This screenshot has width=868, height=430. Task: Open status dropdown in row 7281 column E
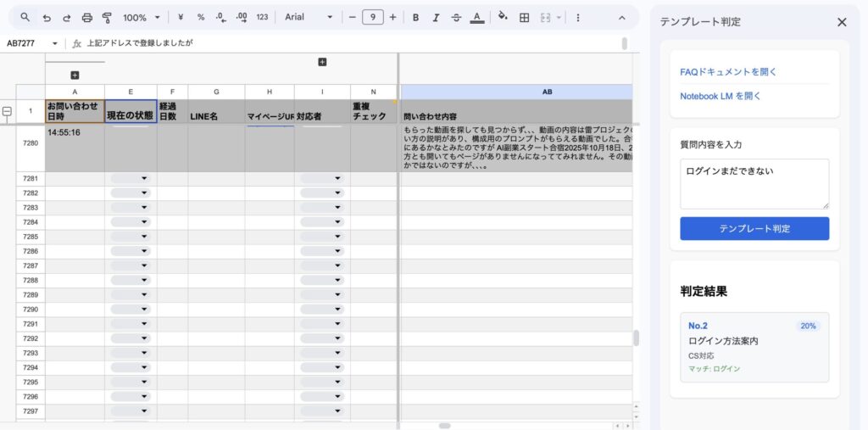click(x=131, y=179)
